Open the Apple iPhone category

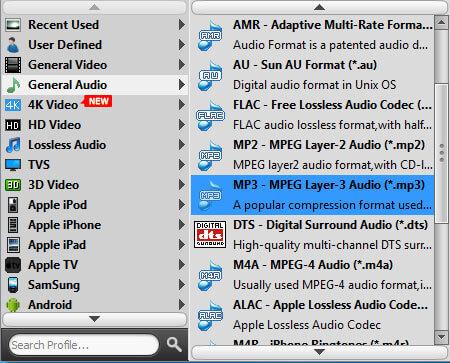[95, 225]
